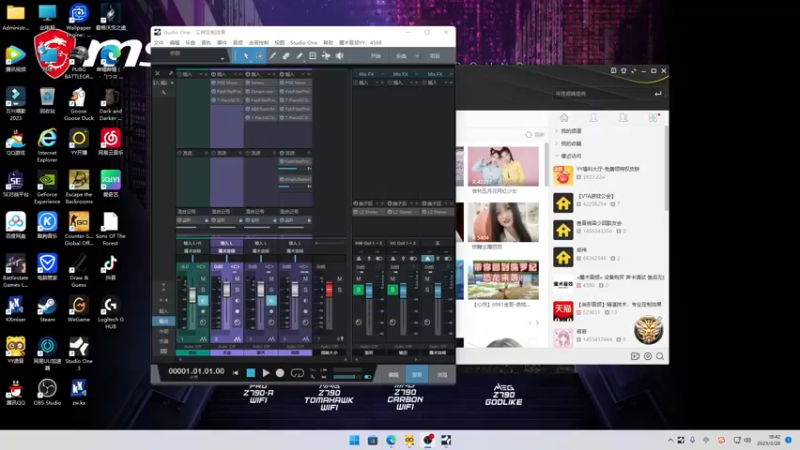Open the 视图 menu in Studio One
The height and width of the screenshot is (450, 800).
(280, 43)
